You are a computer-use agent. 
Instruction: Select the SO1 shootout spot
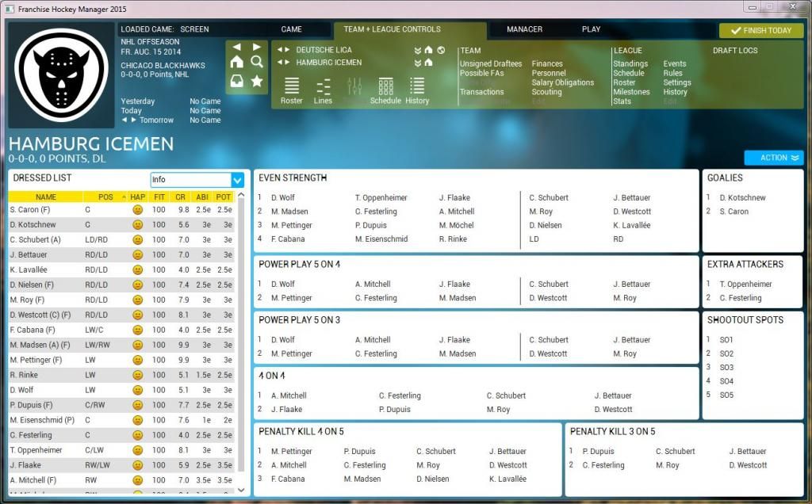[726, 340]
